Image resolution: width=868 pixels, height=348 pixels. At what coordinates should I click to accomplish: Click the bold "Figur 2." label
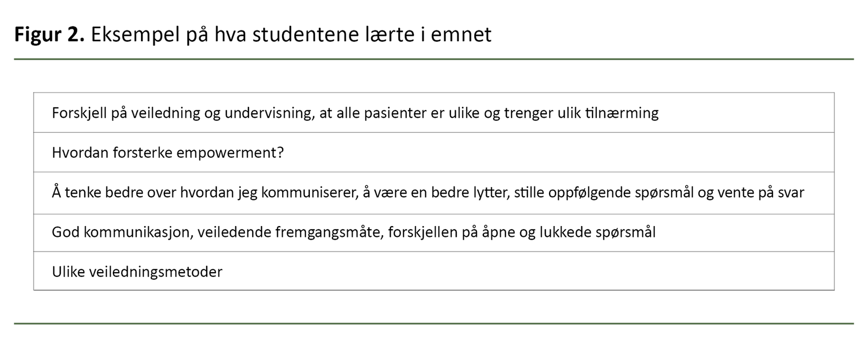tap(49, 35)
